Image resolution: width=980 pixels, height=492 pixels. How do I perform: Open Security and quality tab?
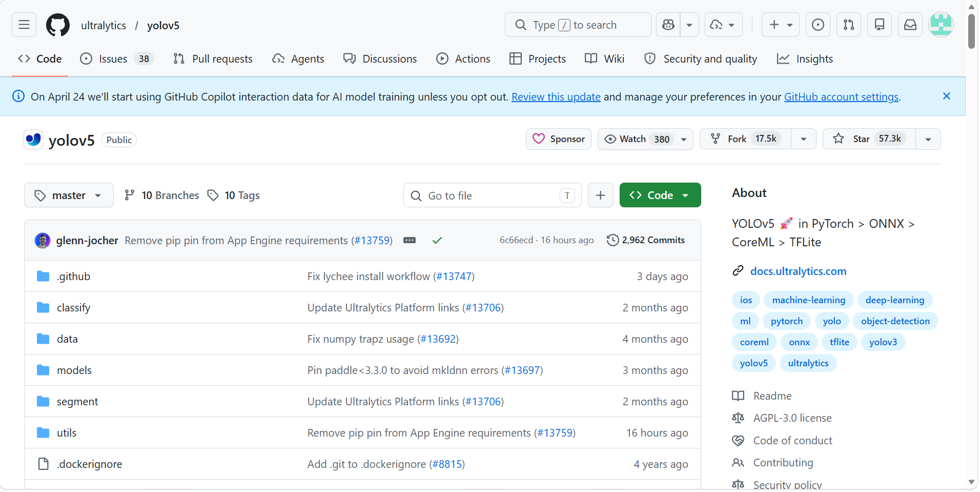click(701, 59)
